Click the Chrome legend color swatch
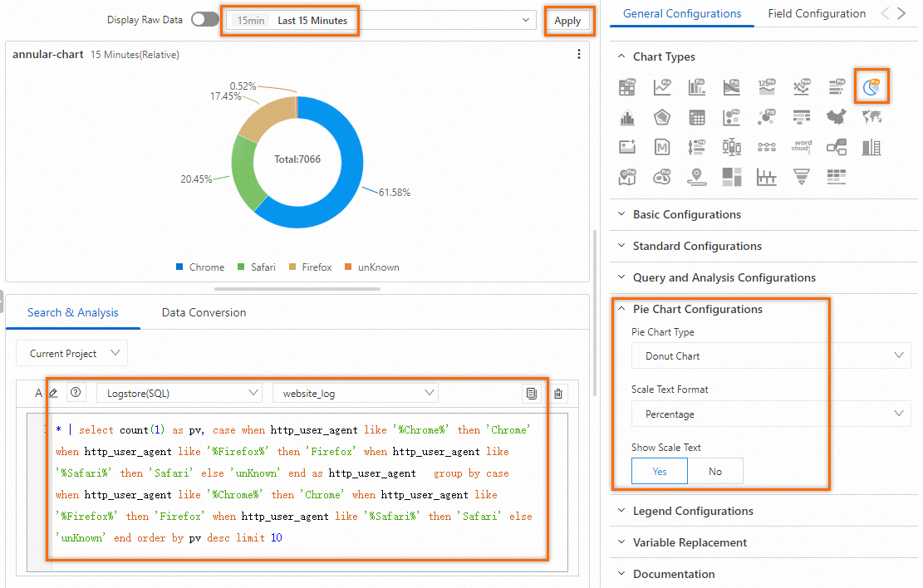The image size is (923, 588). (179, 267)
